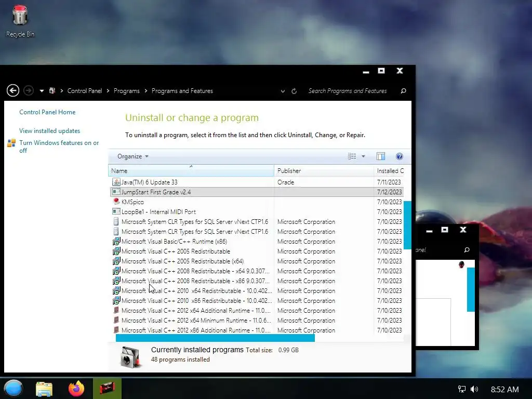Viewport: 532px width, 399px height.
Task: Sort by the Installed On column header
Action: click(x=389, y=170)
